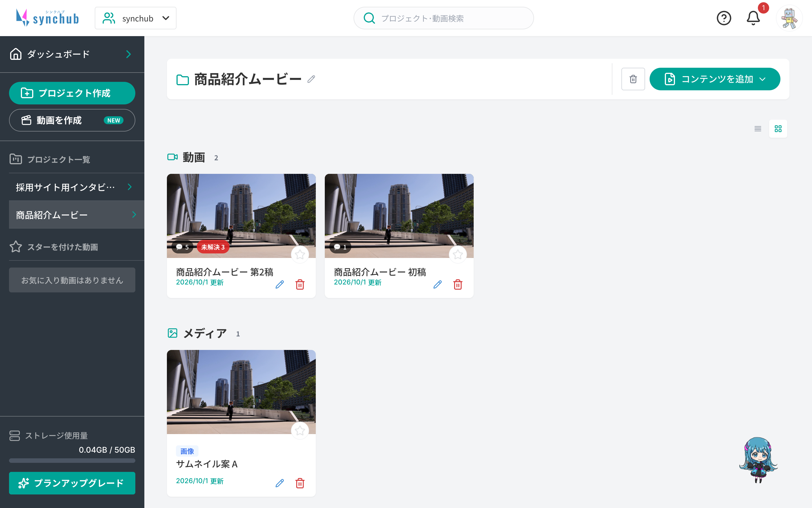Expand the ダッシュボード chevron
812x508 pixels.
coord(128,54)
